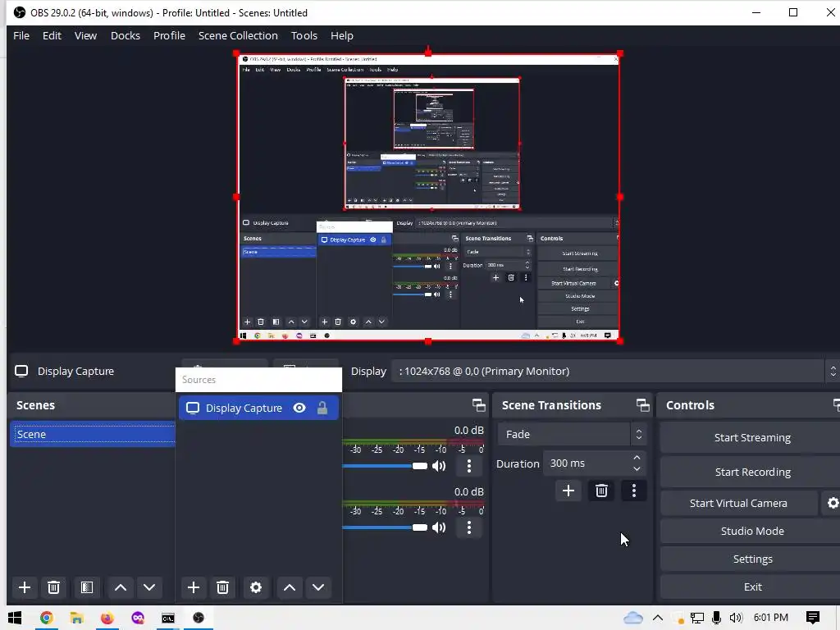Image resolution: width=840 pixels, height=630 pixels.
Task: Click the volume speaker tray icon
Action: pyautogui.click(x=736, y=618)
